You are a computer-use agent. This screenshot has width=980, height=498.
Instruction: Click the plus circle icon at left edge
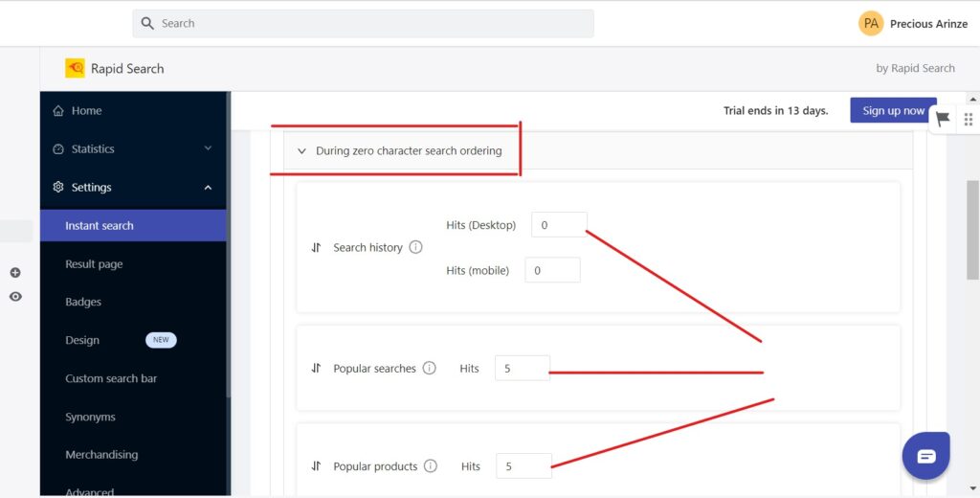(15, 273)
